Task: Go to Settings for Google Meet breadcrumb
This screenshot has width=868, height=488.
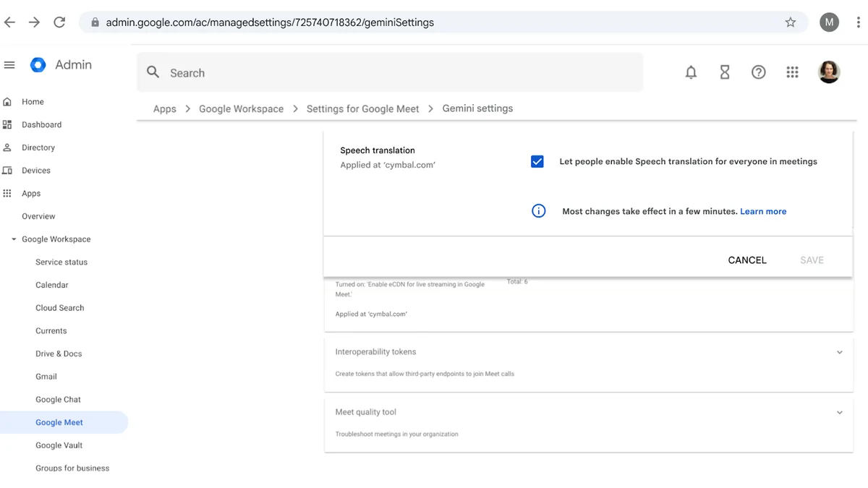Action: [x=362, y=108]
